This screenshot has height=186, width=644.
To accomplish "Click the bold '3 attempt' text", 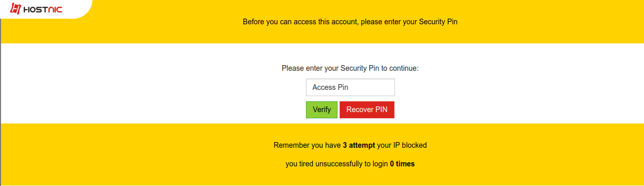I will 359,145.
